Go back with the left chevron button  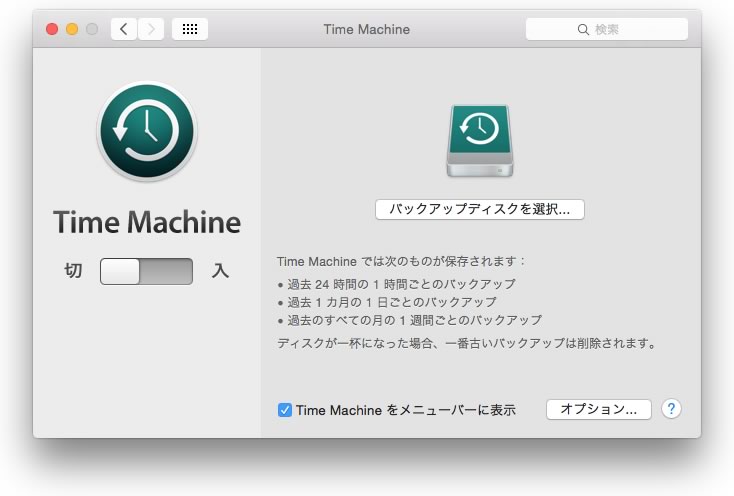pos(124,29)
